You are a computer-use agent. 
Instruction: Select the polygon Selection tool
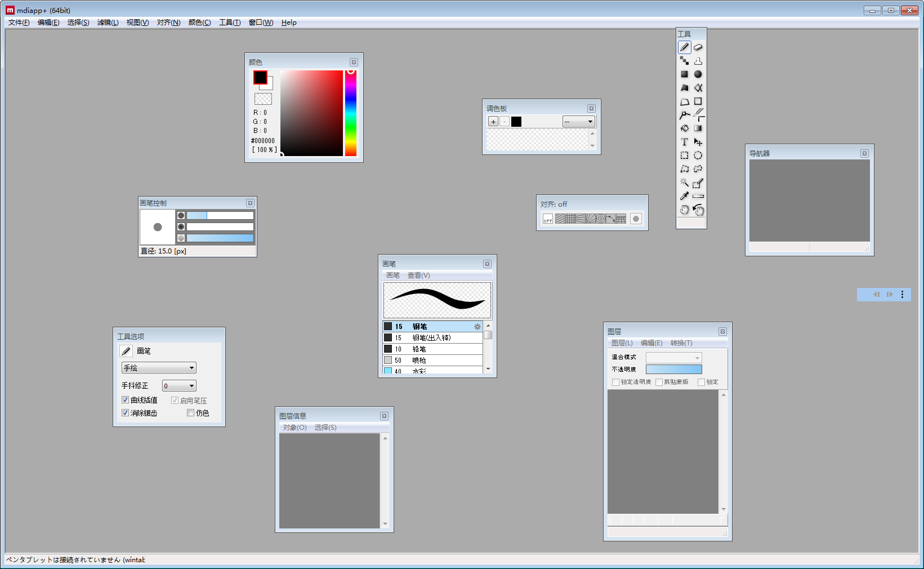(684, 169)
